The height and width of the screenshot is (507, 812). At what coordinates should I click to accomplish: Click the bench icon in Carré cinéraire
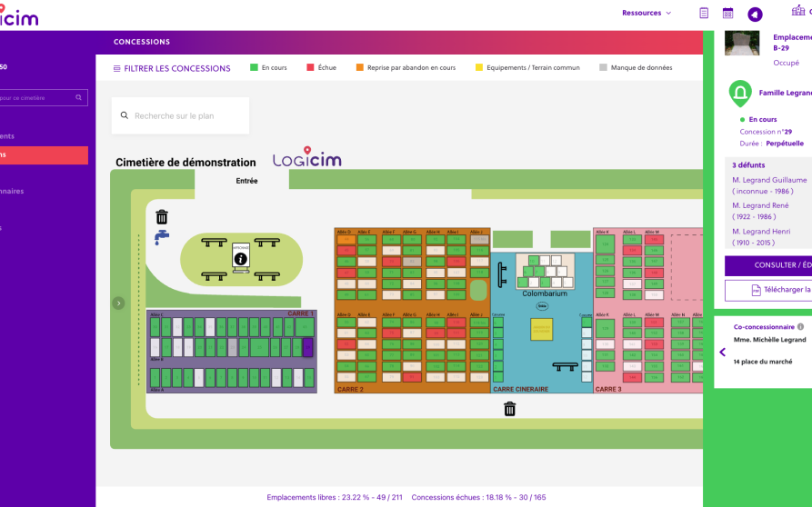point(565,366)
